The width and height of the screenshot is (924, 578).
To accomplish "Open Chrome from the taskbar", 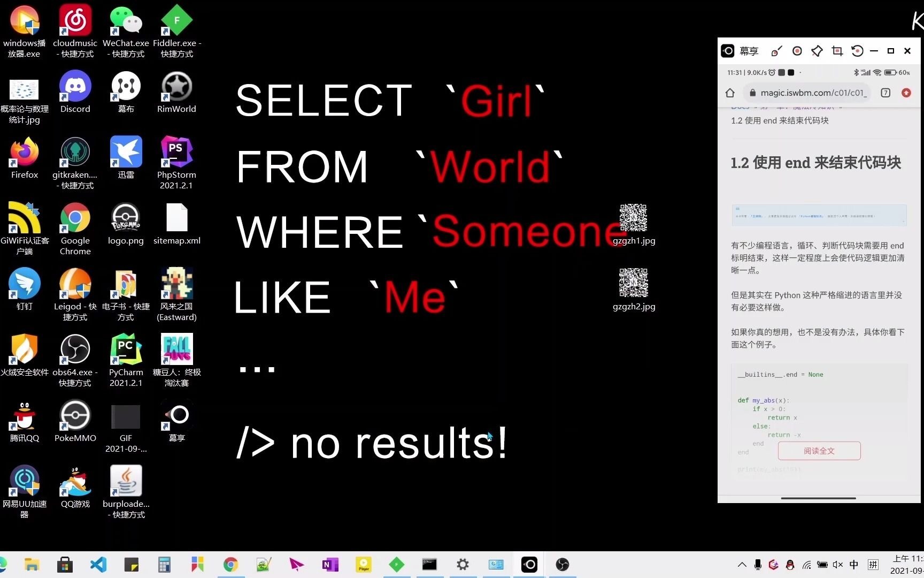I will [230, 565].
